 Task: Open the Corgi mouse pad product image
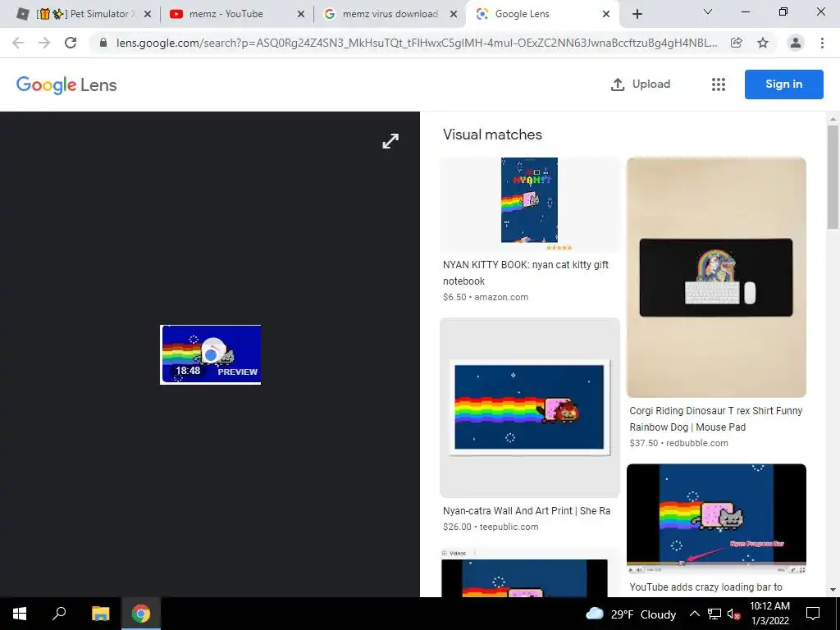click(716, 277)
